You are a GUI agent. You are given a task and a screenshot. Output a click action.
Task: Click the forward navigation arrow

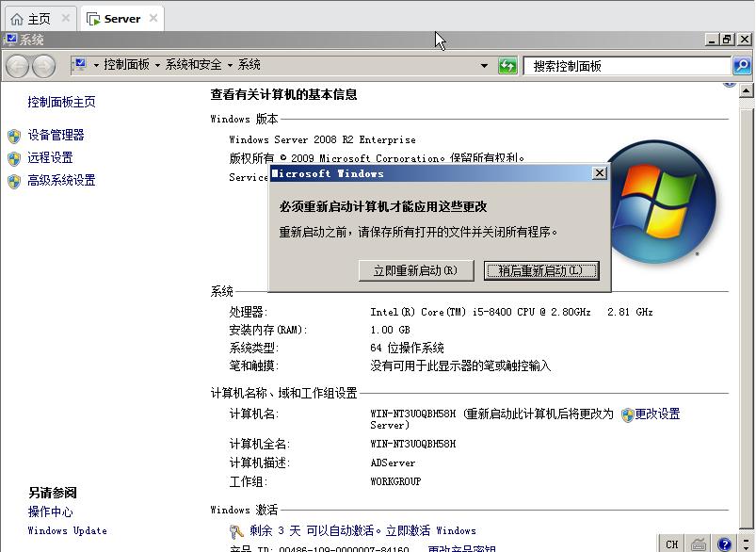click(44, 66)
